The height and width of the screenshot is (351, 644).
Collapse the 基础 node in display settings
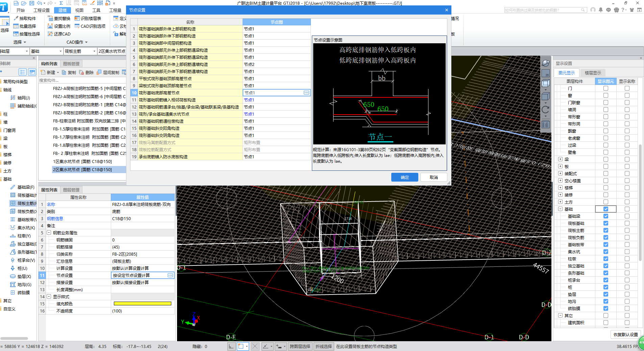560,209
